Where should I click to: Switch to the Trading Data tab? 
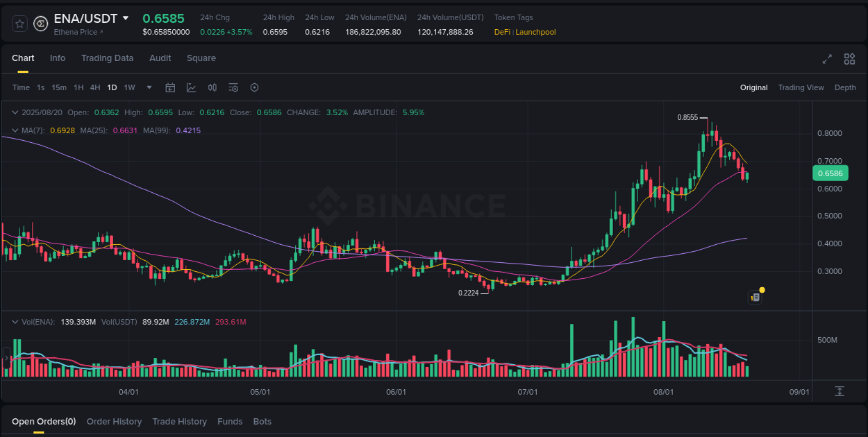click(x=107, y=58)
